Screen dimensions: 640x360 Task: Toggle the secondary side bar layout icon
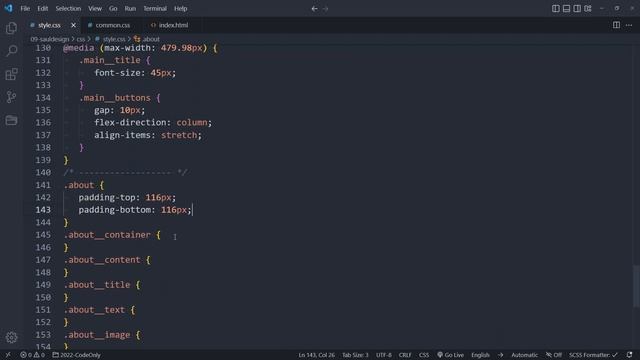click(x=577, y=9)
